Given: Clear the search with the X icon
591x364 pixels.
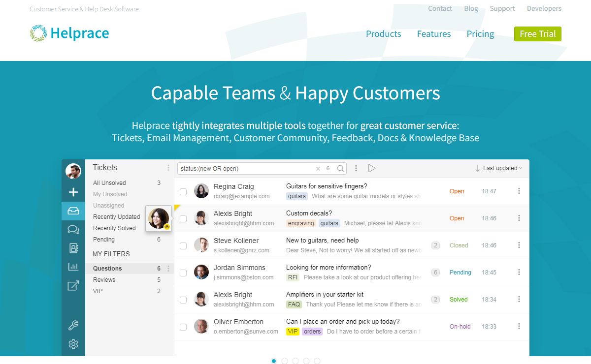Looking at the screenshot, I should 318,169.
